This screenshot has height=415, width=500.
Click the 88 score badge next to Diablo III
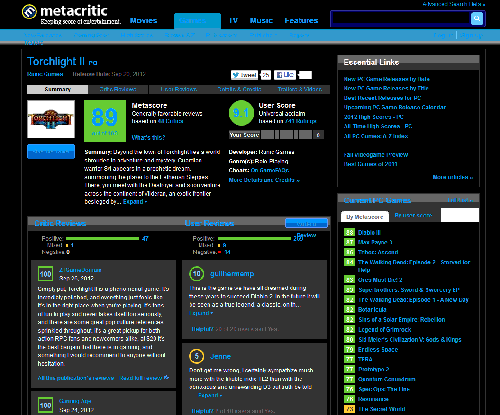349,232
